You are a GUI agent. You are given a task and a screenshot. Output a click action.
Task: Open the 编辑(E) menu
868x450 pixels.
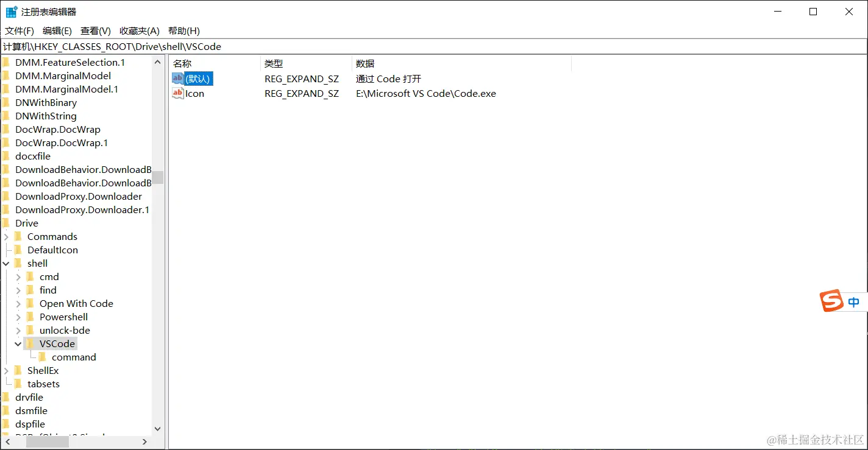(x=57, y=31)
